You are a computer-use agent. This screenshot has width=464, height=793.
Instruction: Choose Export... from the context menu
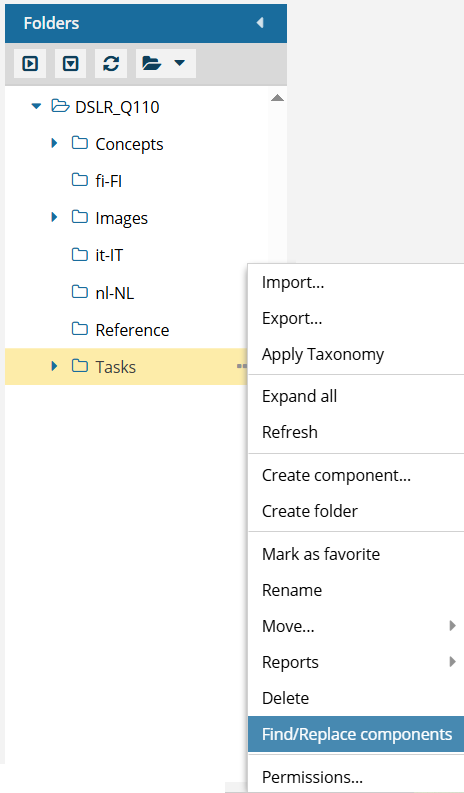pyautogui.click(x=356, y=319)
